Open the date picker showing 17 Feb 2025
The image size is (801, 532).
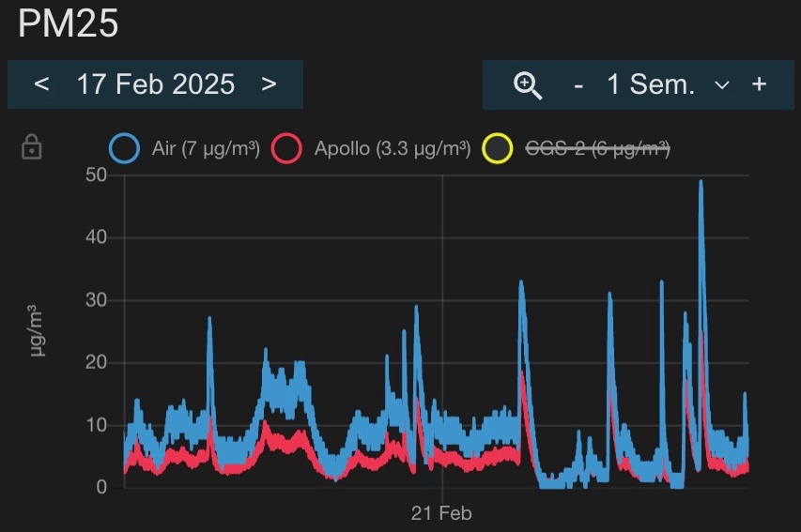(155, 84)
